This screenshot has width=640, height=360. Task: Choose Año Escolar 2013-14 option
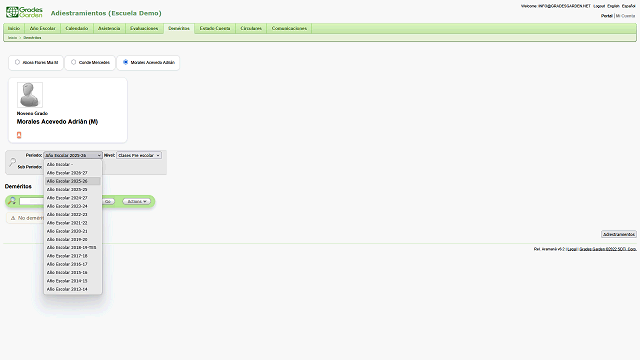point(73,289)
